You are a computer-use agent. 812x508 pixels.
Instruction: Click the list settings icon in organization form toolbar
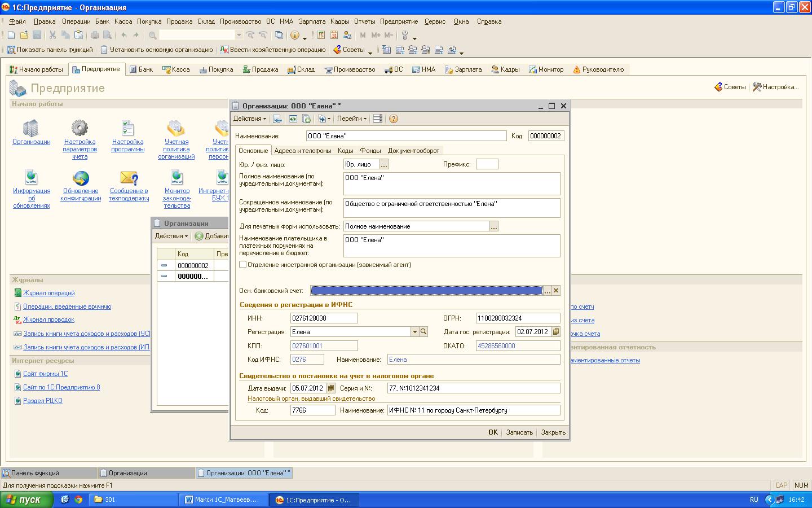click(378, 119)
